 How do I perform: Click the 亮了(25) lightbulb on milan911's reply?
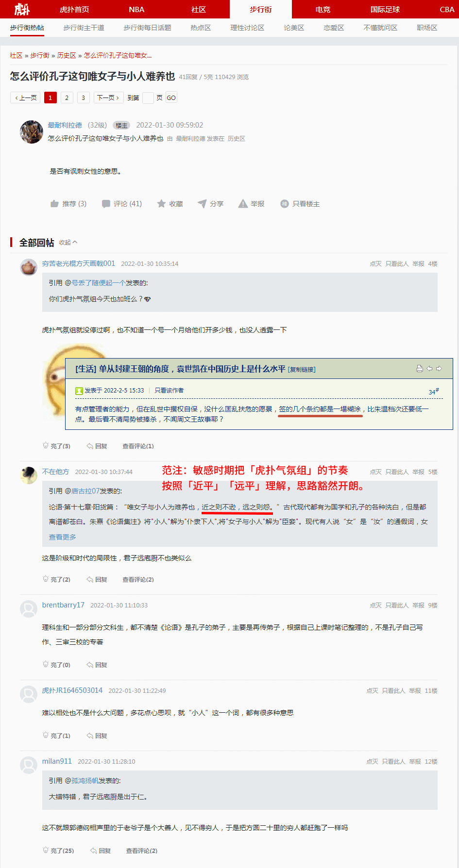[46, 850]
